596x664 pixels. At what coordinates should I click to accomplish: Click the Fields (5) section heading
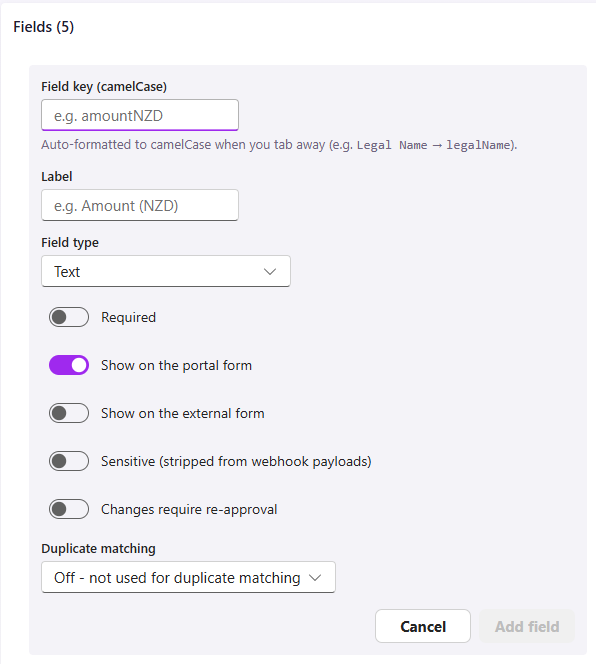tap(44, 27)
